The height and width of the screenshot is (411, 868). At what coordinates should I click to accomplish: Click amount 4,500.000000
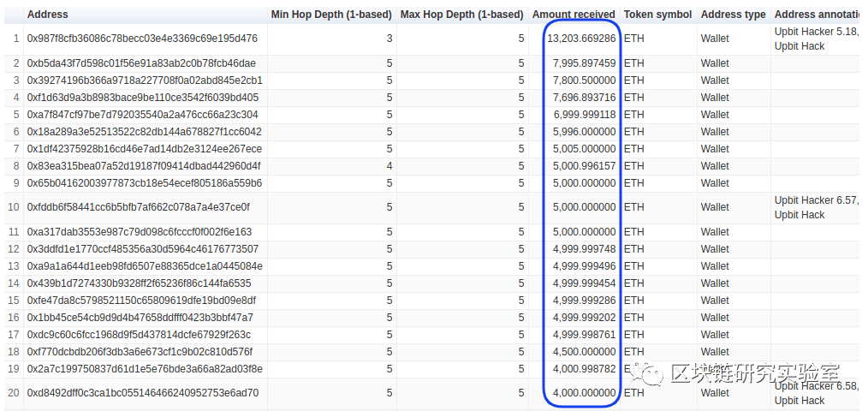click(x=584, y=352)
